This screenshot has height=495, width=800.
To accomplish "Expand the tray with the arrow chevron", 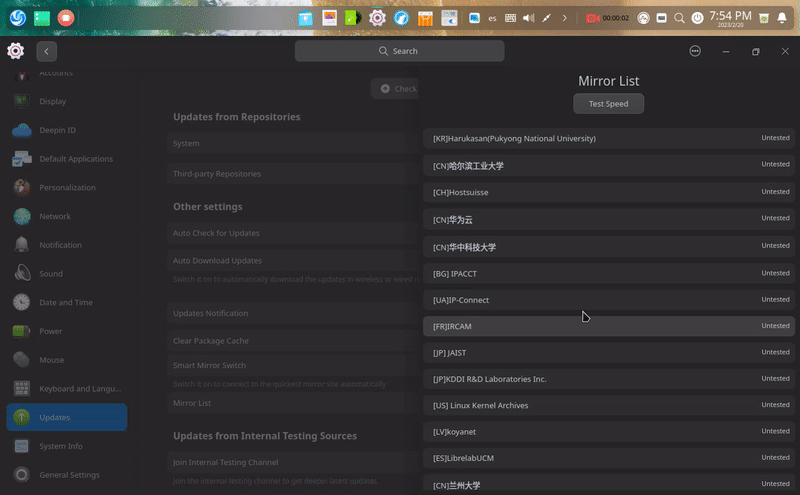I will pos(564,18).
